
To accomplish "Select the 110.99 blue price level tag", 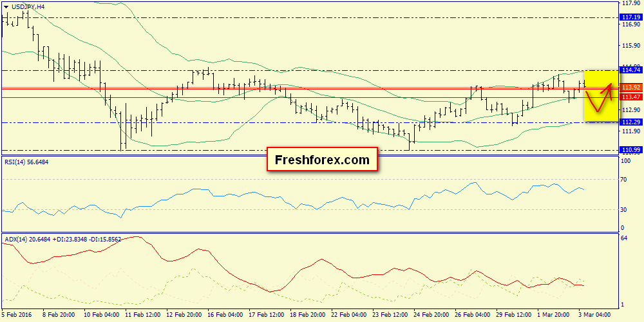I will point(630,150).
